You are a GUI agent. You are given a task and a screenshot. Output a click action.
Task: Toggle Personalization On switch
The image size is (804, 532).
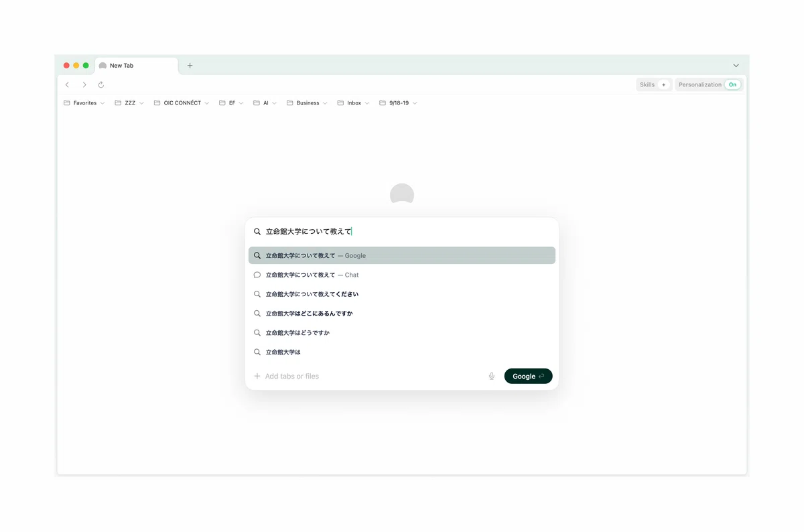click(733, 85)
